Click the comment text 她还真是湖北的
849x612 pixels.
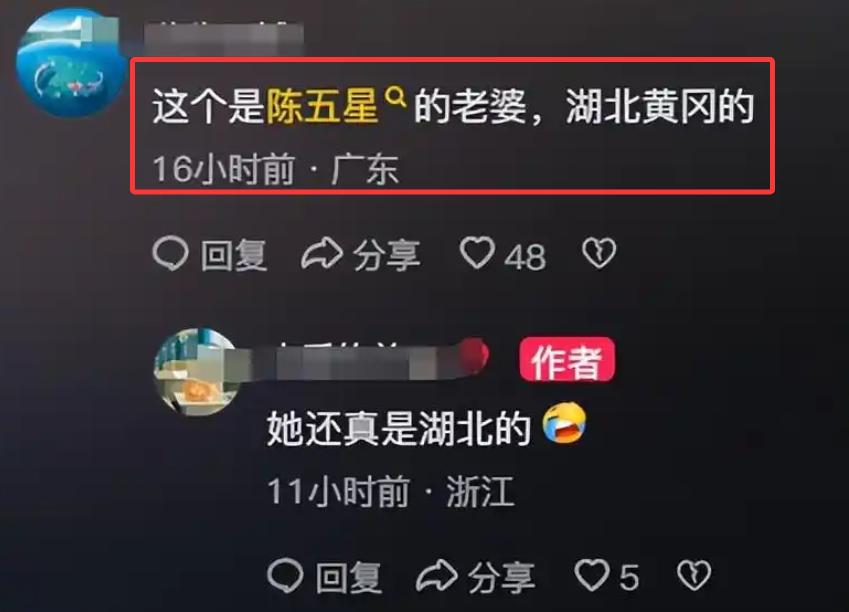[x=399, y=428]
